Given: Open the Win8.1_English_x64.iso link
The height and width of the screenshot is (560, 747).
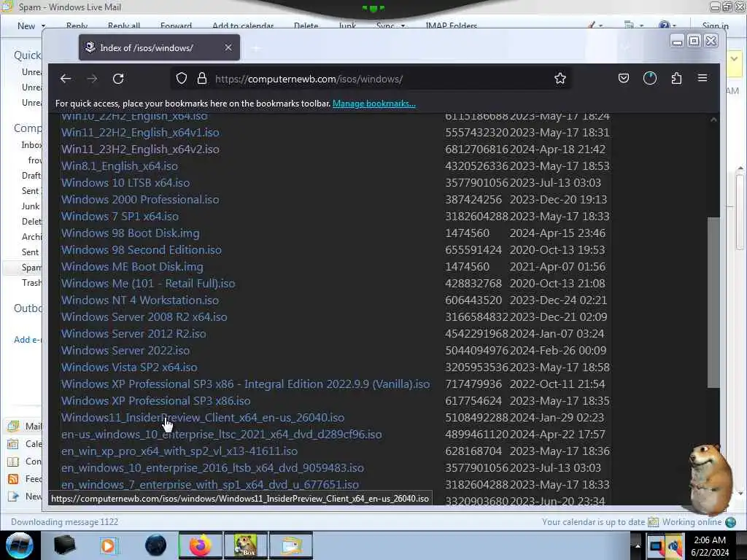Looking at the screenshot, I should [120, 166].
